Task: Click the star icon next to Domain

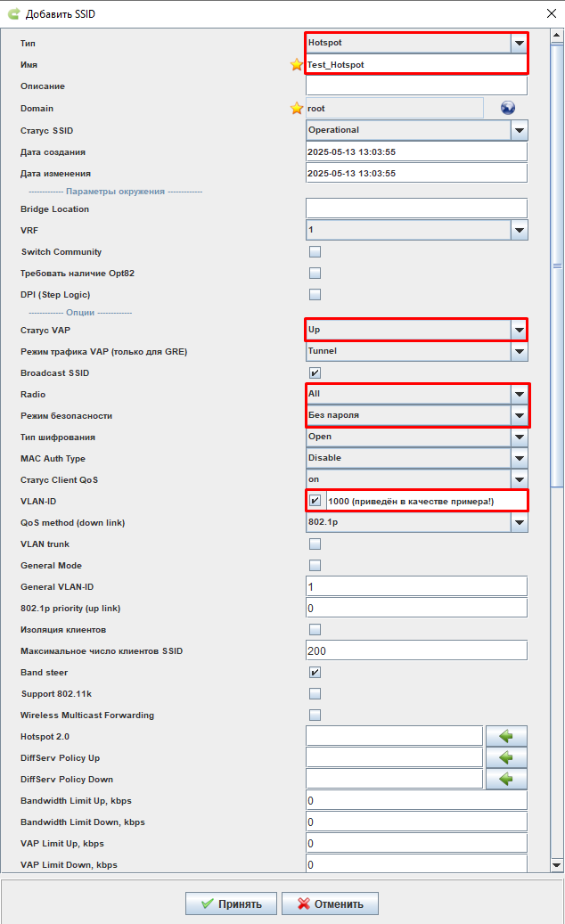Action: tap(297, 109)
